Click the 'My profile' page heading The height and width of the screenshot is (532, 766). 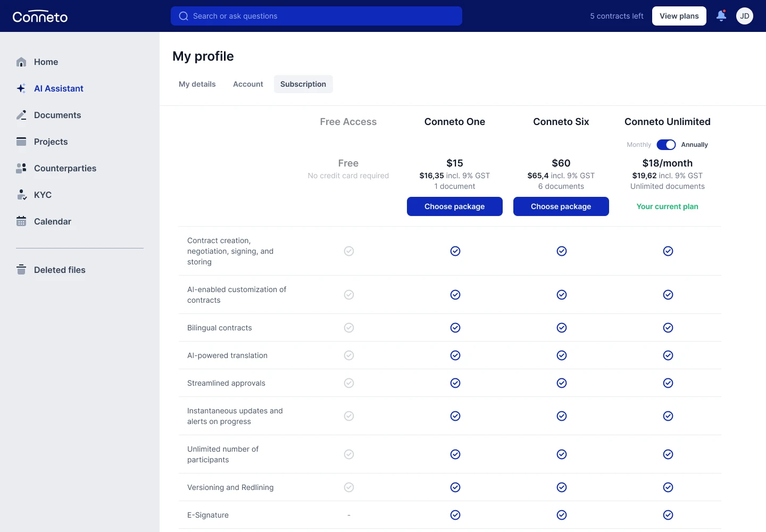(x=203, y=56)
